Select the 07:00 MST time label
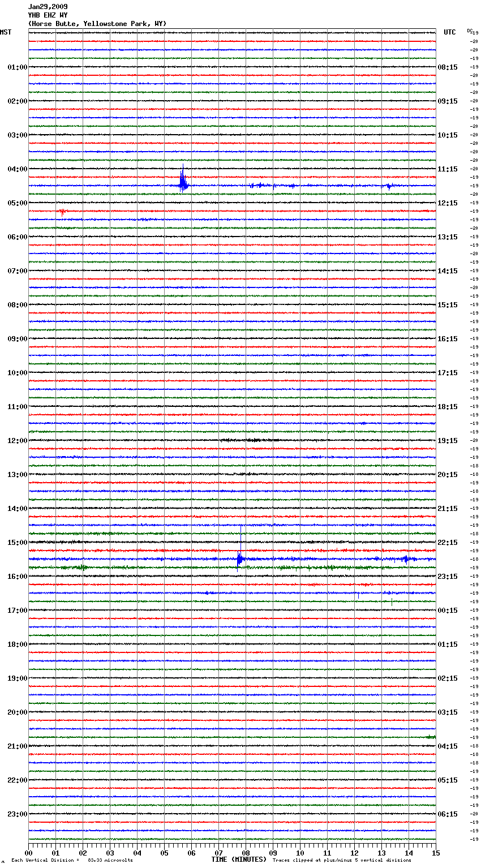 click(18, 271)
